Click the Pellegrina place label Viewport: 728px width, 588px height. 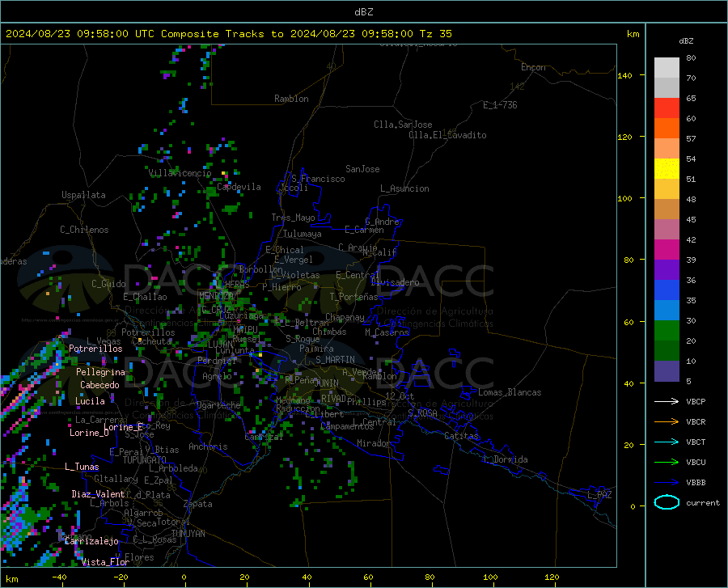101,372
